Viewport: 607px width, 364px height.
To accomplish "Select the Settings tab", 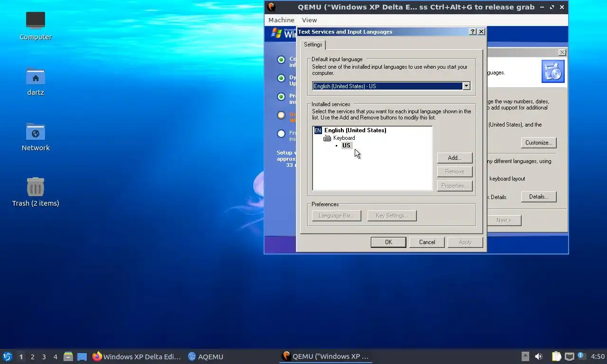I will [313, 45].
